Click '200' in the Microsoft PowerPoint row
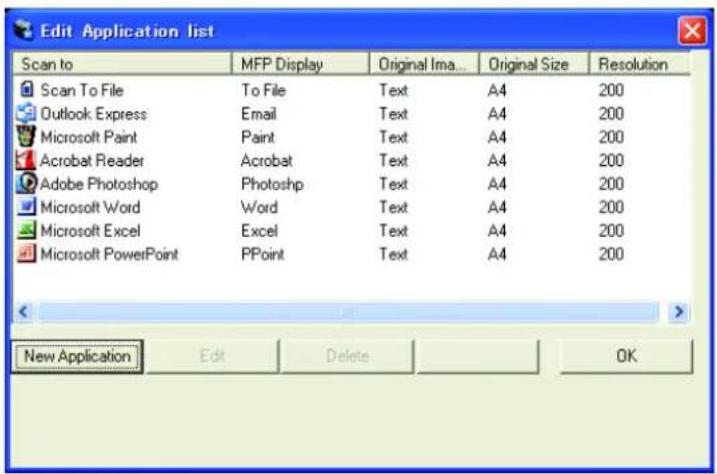 611,254
